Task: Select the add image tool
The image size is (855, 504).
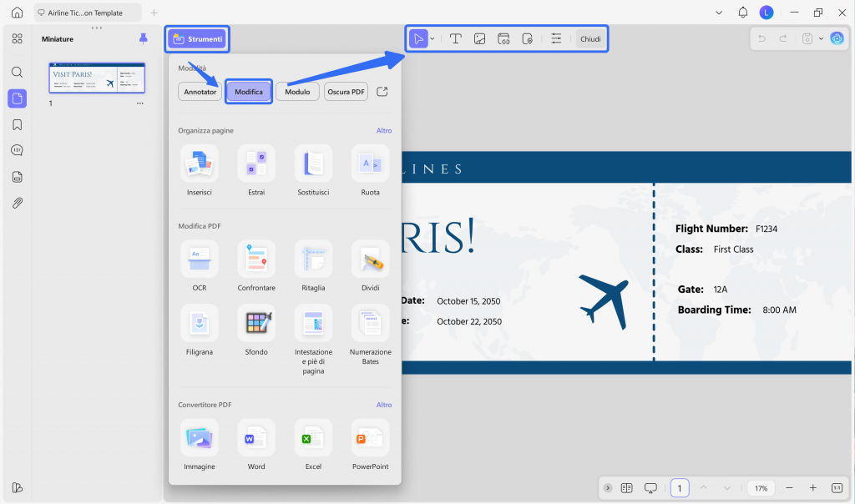Action: [x=479, y=38]
